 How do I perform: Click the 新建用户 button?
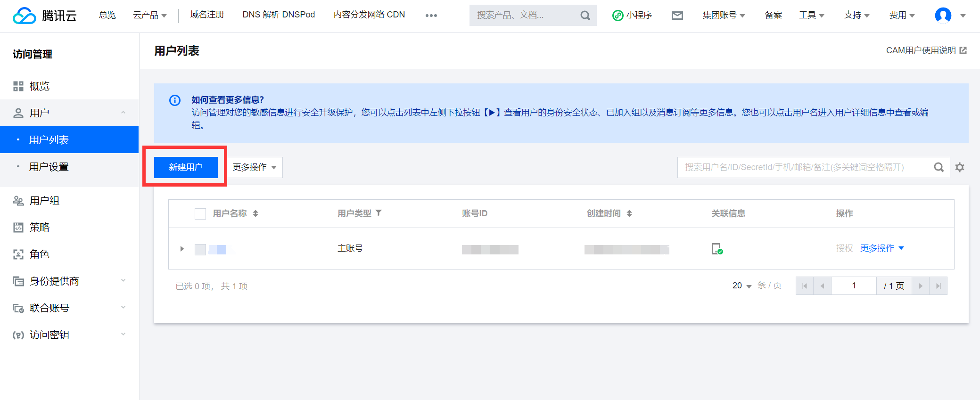pos(186,167)
